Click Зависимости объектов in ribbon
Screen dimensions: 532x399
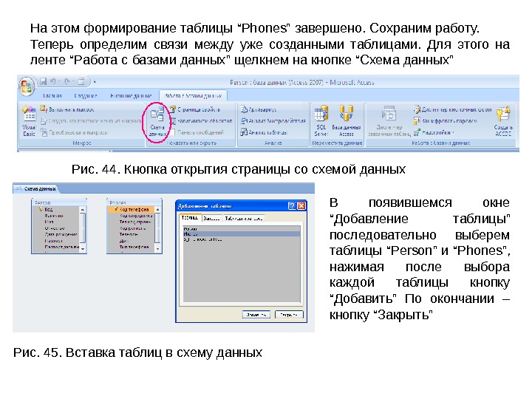coord(201,120)
